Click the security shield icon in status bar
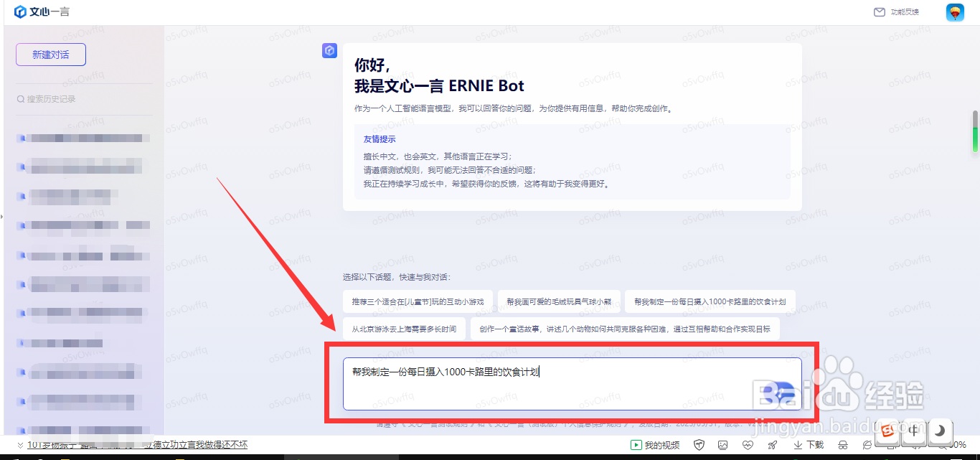This screenshot has height=460, width=980. click(x=699, y=445)
